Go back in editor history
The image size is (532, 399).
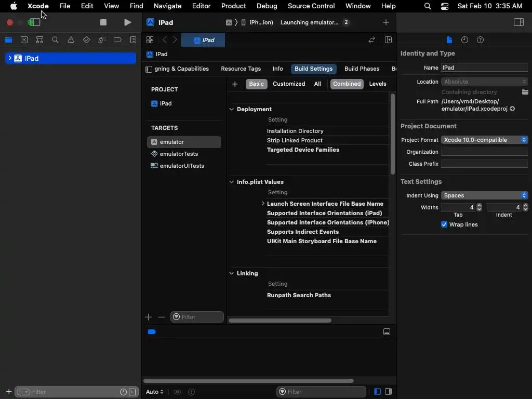(165, 39)
